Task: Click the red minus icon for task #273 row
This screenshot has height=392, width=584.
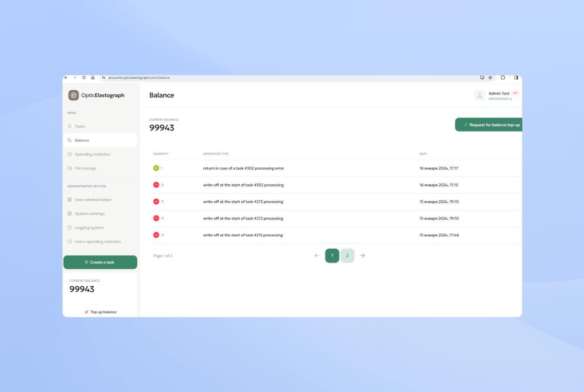Action: (x=156, y=202)
